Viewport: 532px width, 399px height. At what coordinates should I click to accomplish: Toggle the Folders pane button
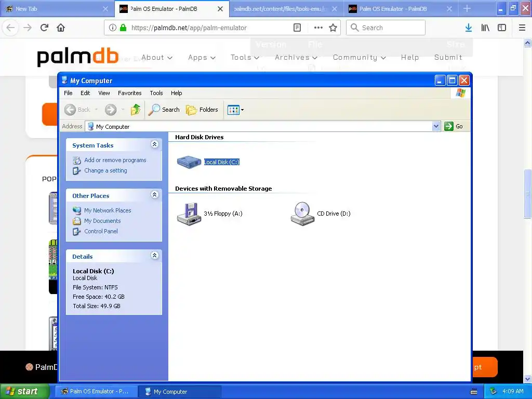point(202,110)
